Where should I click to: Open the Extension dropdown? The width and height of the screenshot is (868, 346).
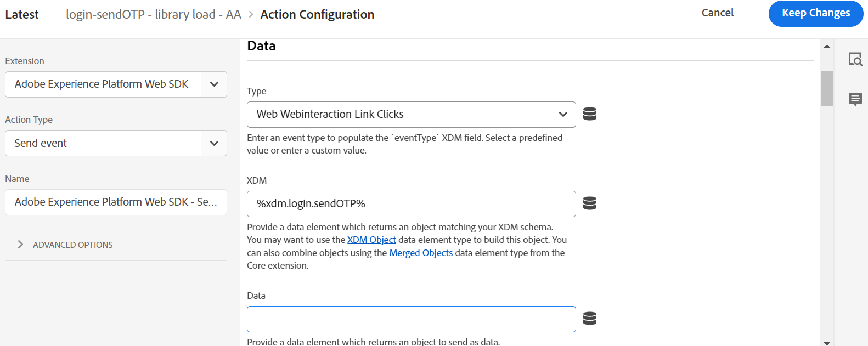[x=214, y=84]
